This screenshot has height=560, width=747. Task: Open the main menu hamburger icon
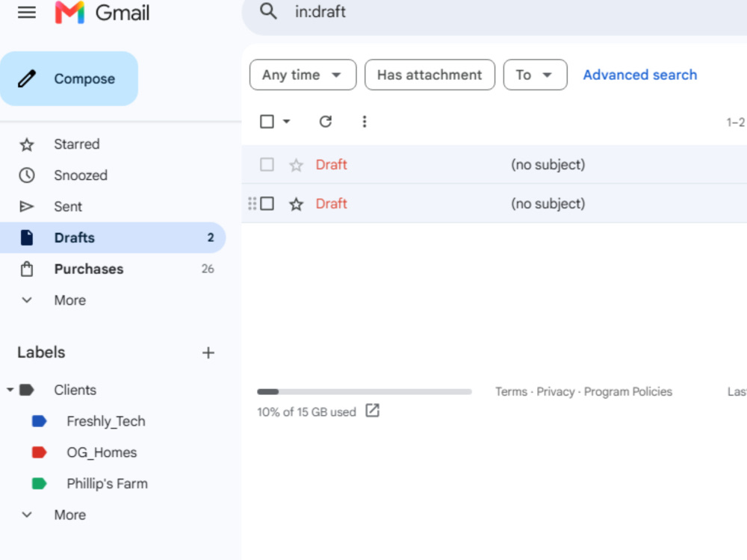[27, 13]
